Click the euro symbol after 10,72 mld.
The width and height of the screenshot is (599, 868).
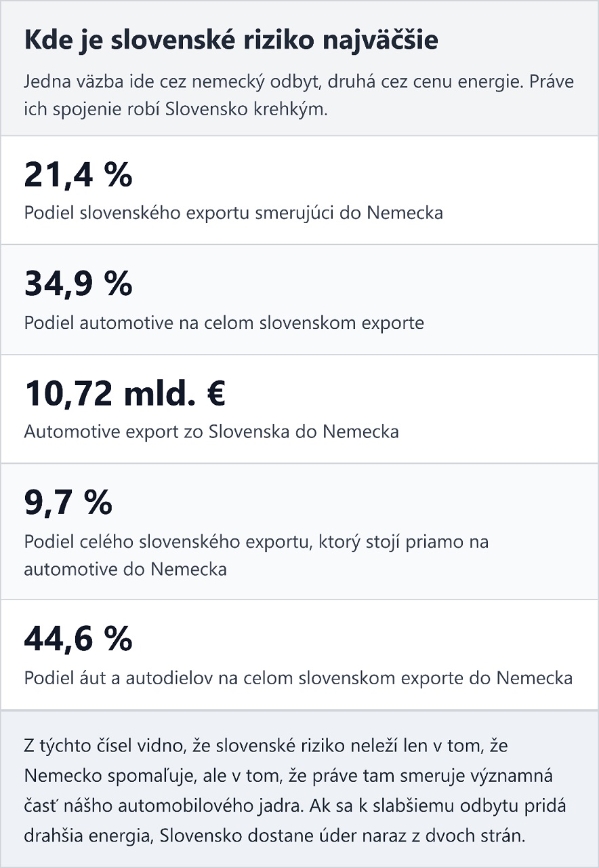(215, 393)
